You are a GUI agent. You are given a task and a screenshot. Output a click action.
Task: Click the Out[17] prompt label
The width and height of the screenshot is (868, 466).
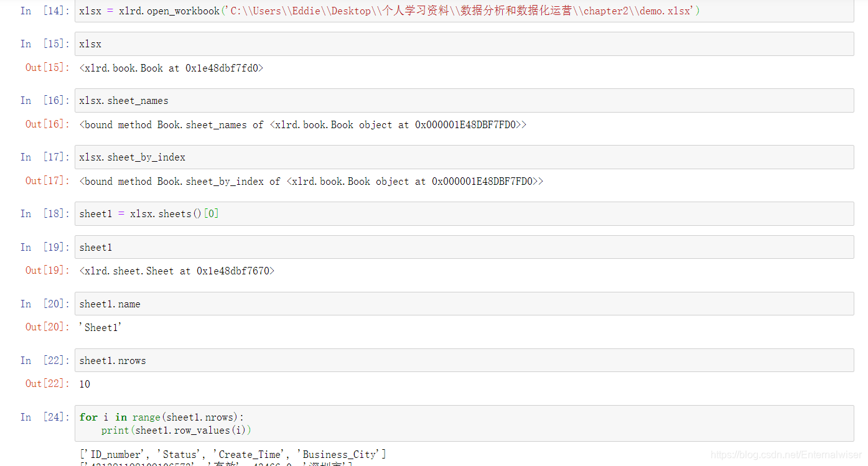pos(47,180)
